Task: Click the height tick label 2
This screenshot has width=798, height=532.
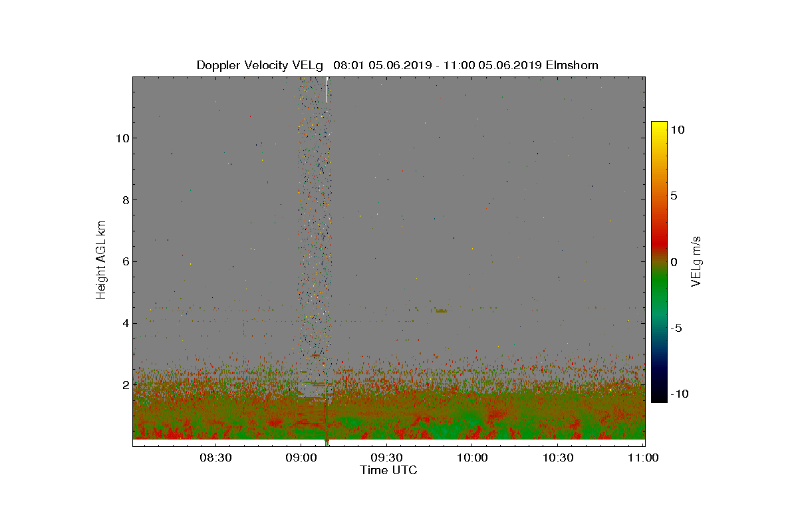Action: [124, 385]
